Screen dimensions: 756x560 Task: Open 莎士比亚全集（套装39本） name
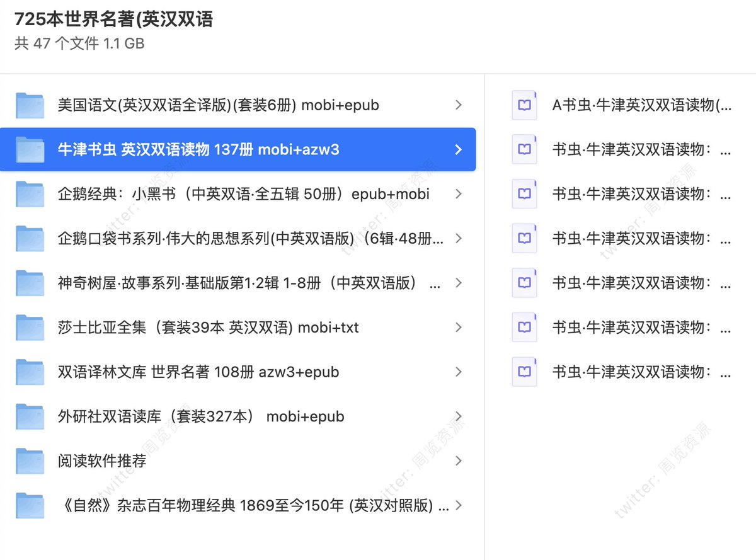tap(208, 328)
